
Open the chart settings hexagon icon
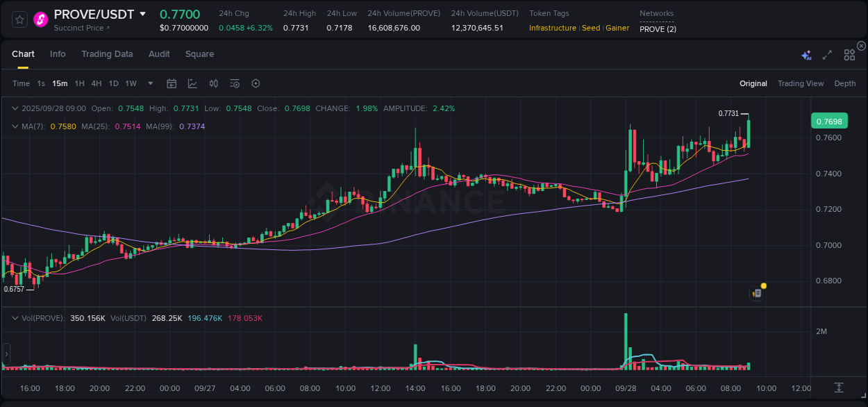[256, 83]
